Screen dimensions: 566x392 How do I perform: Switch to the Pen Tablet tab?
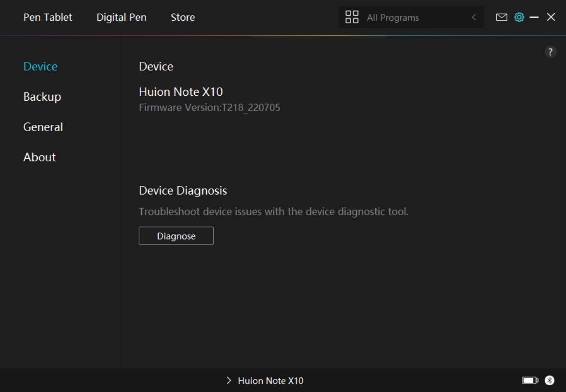click(48, 17)
